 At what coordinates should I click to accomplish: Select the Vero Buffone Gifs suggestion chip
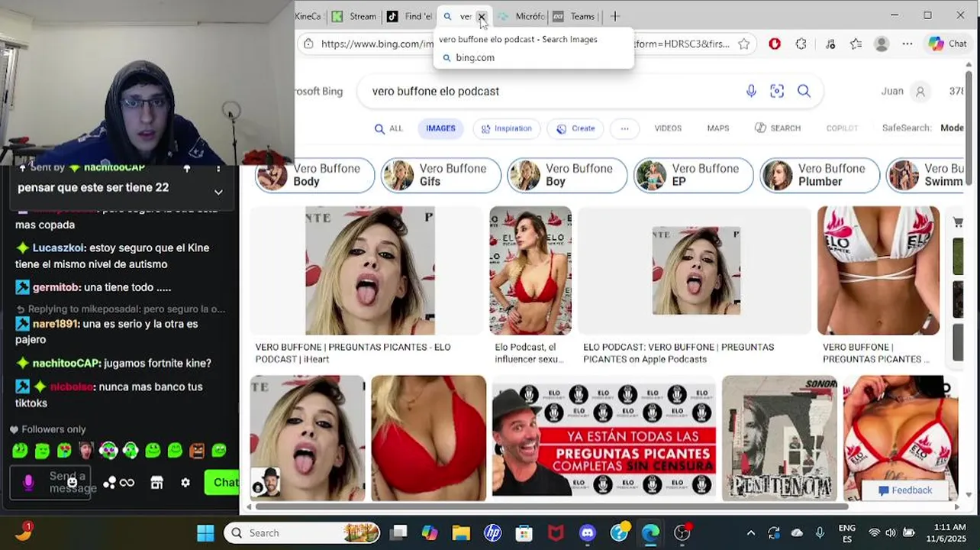click(440, 175)
